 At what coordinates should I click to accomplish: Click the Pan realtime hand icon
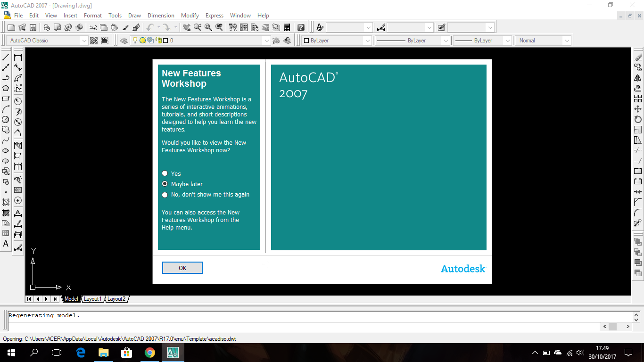coord(187,27)
